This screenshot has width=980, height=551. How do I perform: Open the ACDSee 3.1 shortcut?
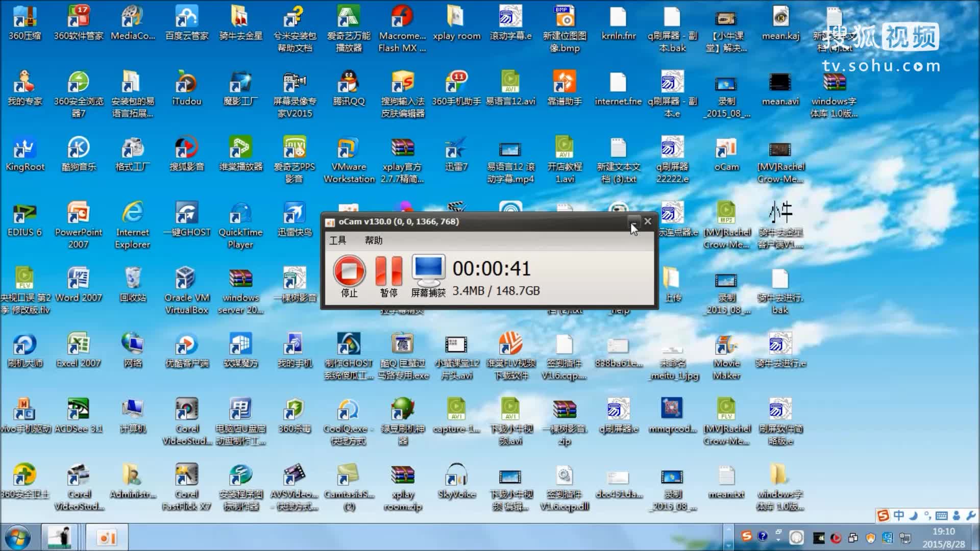coord(79,415)
